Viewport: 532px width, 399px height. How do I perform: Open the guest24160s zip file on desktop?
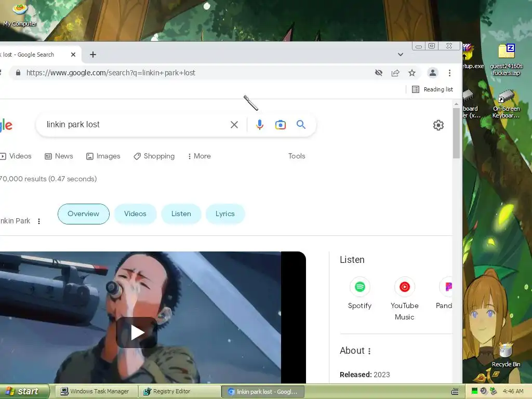click(506, 60)
